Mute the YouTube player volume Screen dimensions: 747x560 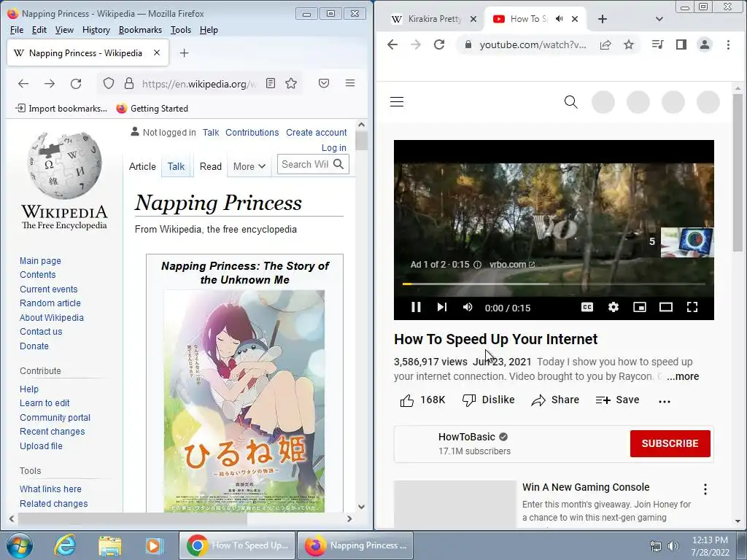(468, 308)
